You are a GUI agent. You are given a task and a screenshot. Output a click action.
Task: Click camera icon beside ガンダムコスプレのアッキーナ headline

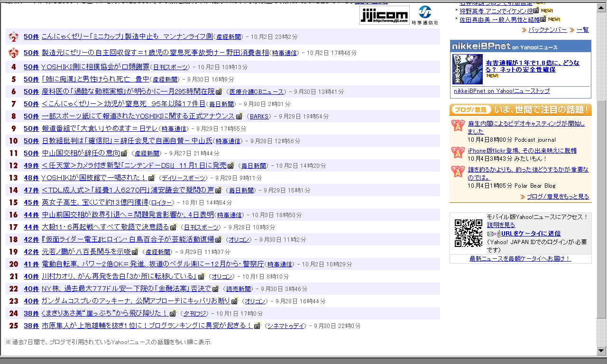coord(234,301)
